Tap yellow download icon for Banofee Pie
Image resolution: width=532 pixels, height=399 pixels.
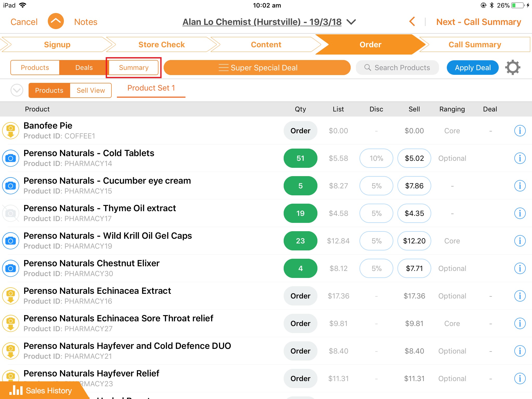11,131
